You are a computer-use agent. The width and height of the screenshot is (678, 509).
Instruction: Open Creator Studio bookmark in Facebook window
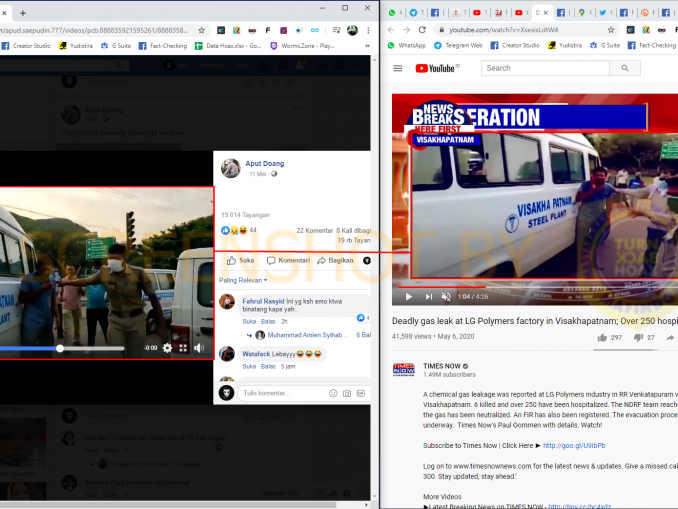(26, 45)
